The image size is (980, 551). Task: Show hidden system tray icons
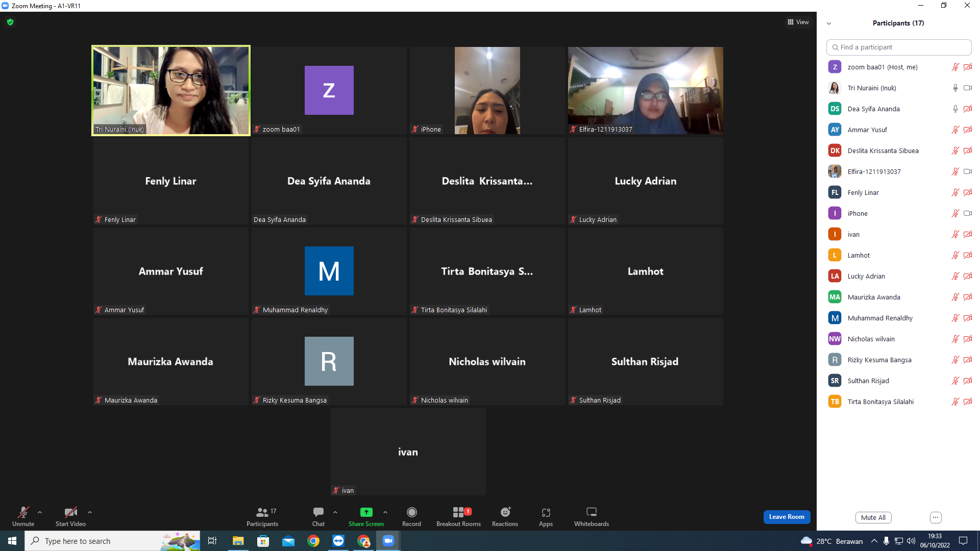874,541
